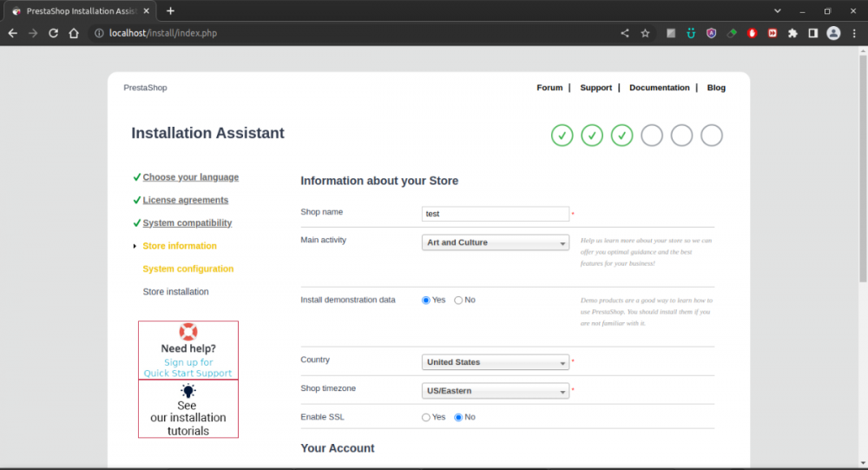Click the browser home icon

[74, 33]
